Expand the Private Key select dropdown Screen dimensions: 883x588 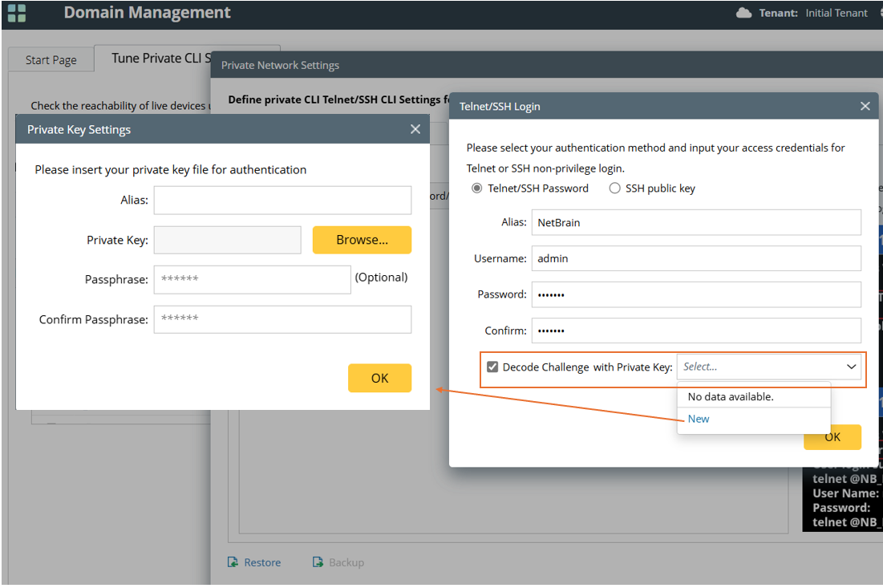769,367
